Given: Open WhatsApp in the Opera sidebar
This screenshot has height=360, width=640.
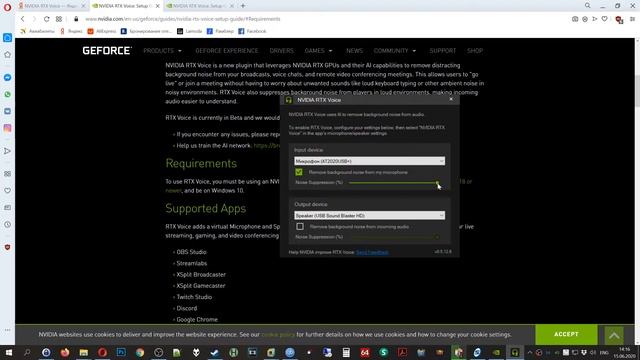Looking at the screenshot, I should pyautogui.click(x=7, y=94).
